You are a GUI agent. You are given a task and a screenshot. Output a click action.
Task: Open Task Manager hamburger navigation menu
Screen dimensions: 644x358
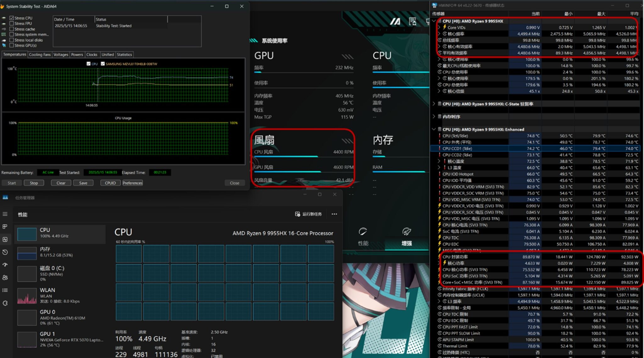pos(5,214)
